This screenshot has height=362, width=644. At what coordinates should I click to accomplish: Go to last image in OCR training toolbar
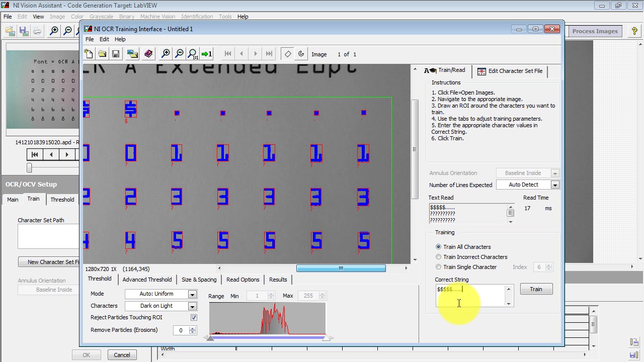pos(269,54)
